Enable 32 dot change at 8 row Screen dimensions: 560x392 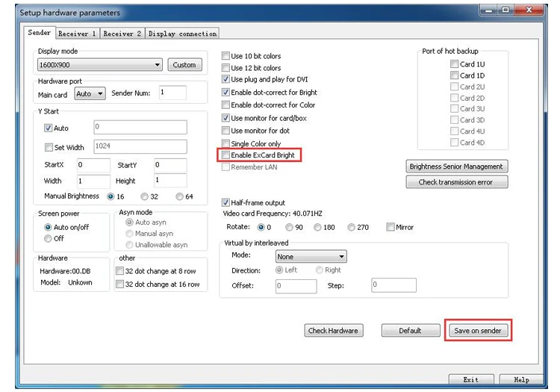pyautogui.click(x=120, y=271)
